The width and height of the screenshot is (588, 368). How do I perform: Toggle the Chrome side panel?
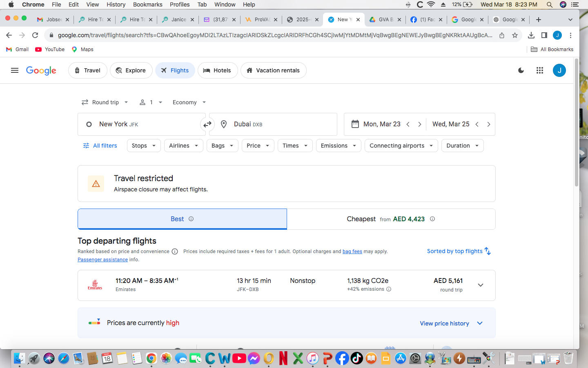point(544,35)
